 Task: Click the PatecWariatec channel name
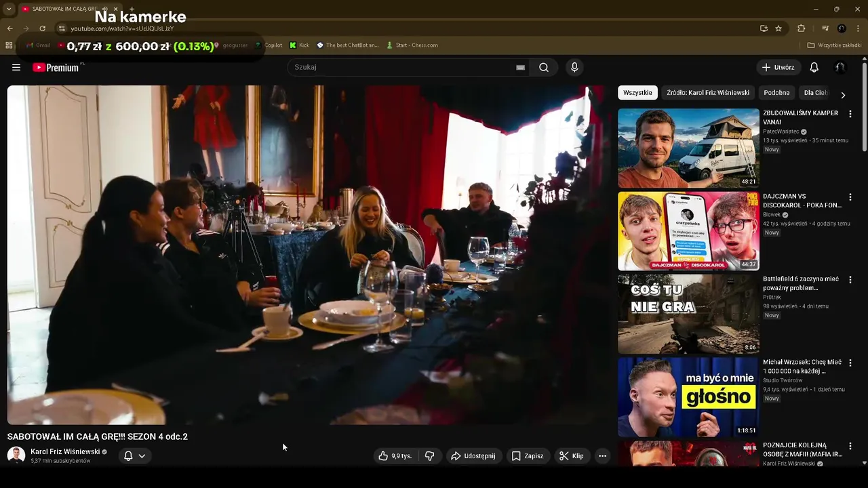click(781, 131)
